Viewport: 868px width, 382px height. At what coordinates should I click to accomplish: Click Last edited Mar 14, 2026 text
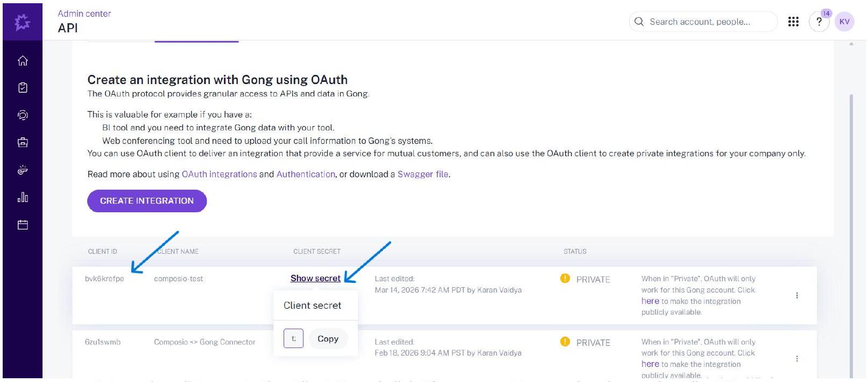pos(448,284)
